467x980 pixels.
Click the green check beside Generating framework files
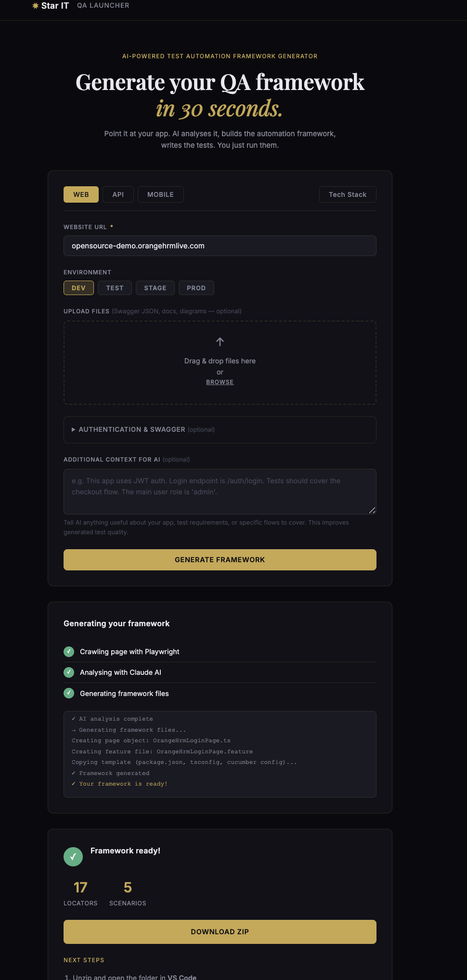click(x=69, y=693)
